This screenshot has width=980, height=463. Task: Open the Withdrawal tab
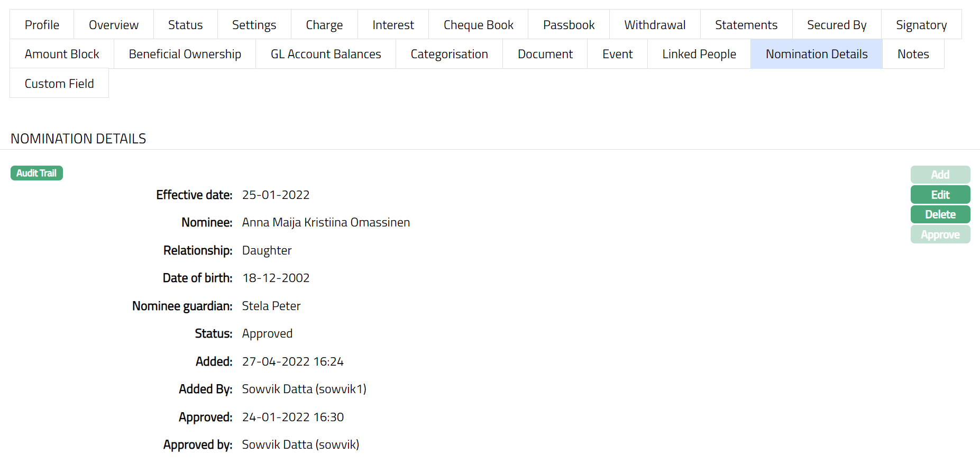pos(655,25)
